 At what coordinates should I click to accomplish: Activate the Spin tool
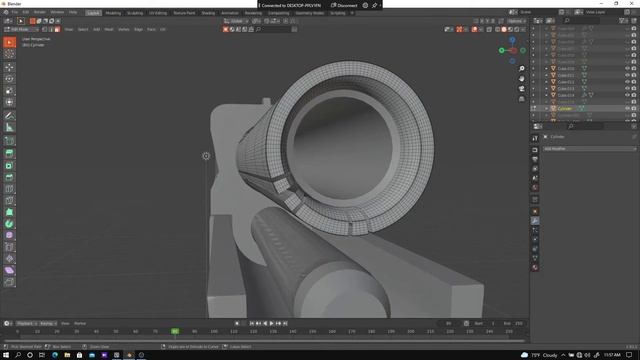click(x=9, y=224)
